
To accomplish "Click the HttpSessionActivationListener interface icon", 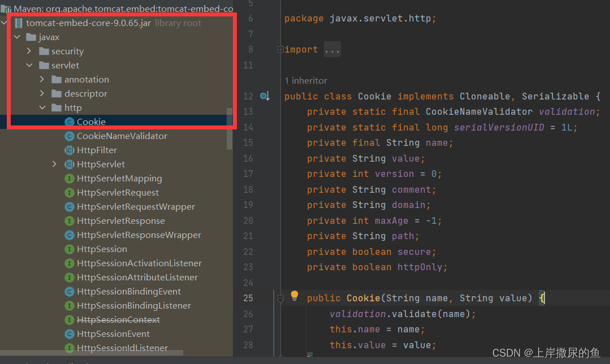I will pos(69,263).
